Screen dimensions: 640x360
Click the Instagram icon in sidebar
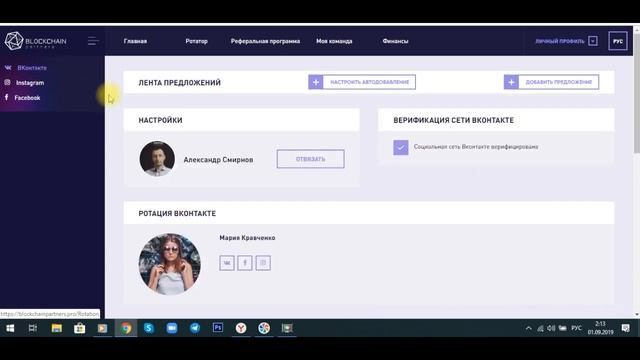tap(7, 82)
